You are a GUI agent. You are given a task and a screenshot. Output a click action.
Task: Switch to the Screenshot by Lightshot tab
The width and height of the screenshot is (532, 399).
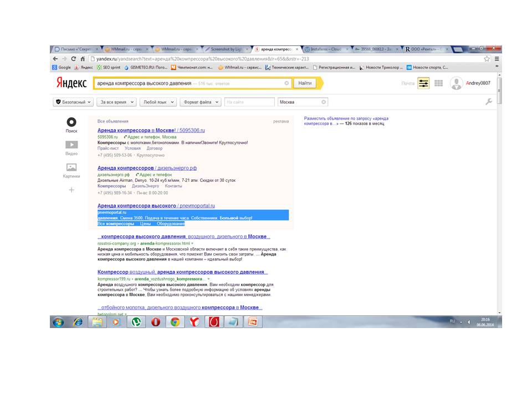(x=226, y=49)
